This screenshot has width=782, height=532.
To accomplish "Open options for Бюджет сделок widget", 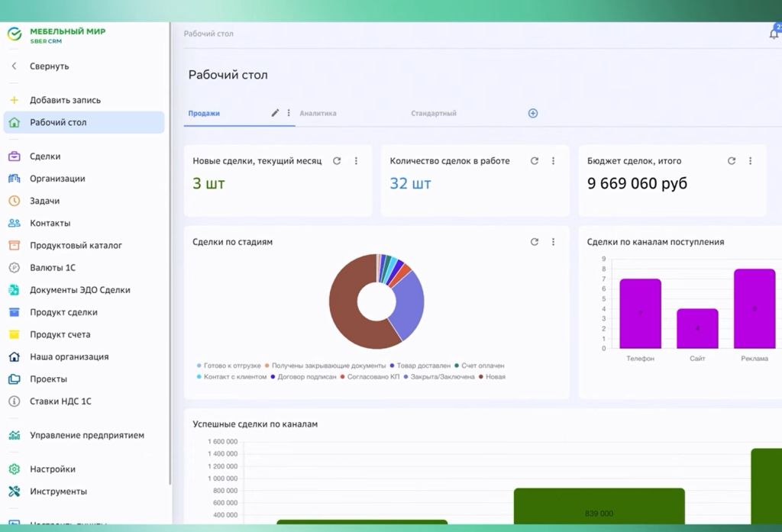I will tap(750, 161).
